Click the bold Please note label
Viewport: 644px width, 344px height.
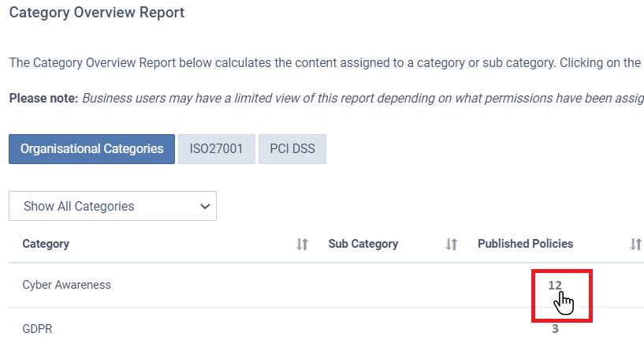[x=43, y=98]
